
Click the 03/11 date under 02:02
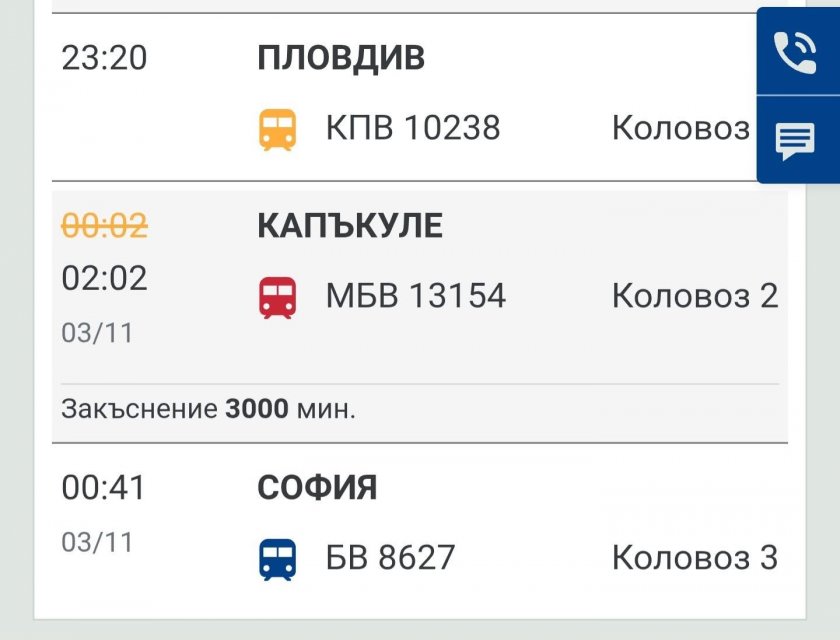tap(97, 333)
